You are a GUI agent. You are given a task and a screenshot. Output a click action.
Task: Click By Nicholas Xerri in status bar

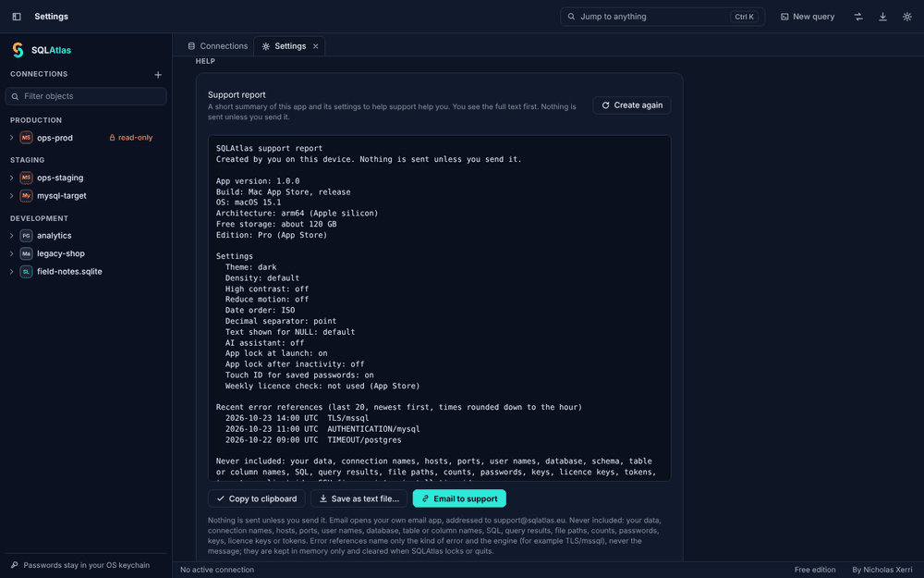(882, 570)
